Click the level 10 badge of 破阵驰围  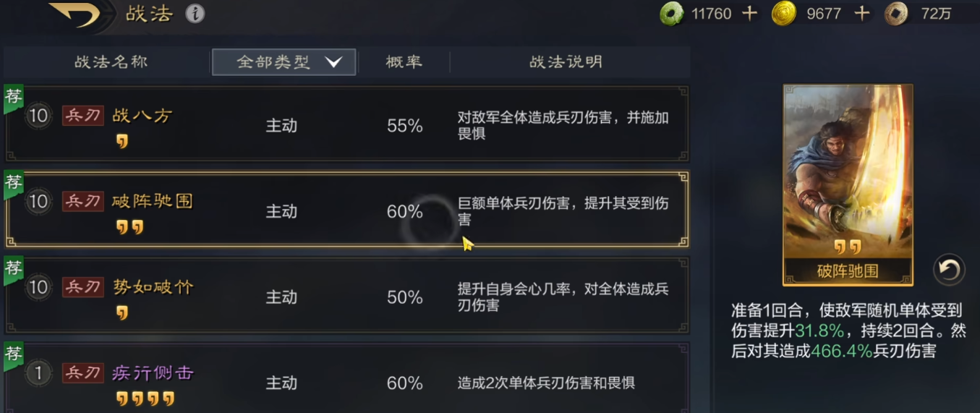pyautogui.click(x=38, y=201)
